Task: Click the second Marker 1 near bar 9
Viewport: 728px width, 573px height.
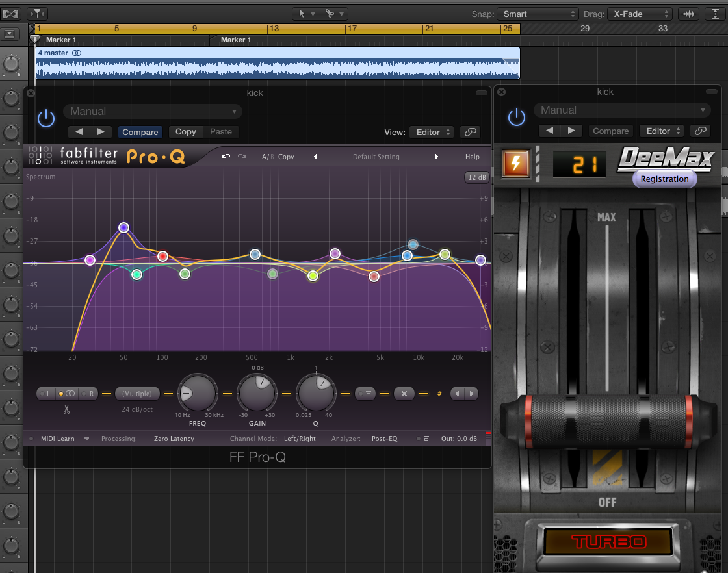Action: coord(235,40)
